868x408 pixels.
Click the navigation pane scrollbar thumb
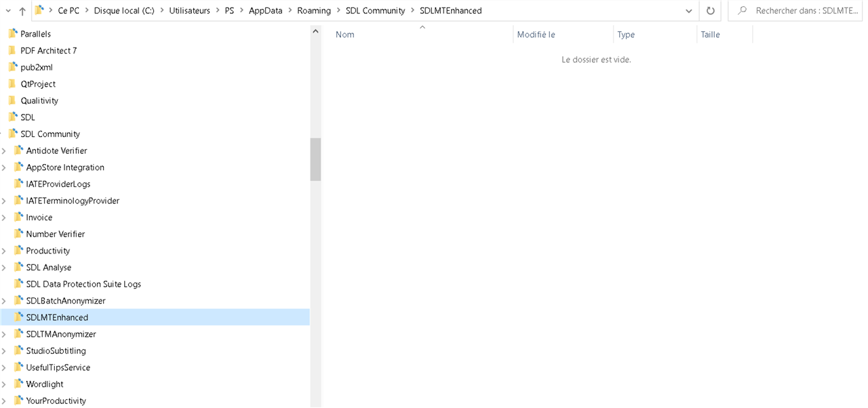coord(315,159)
